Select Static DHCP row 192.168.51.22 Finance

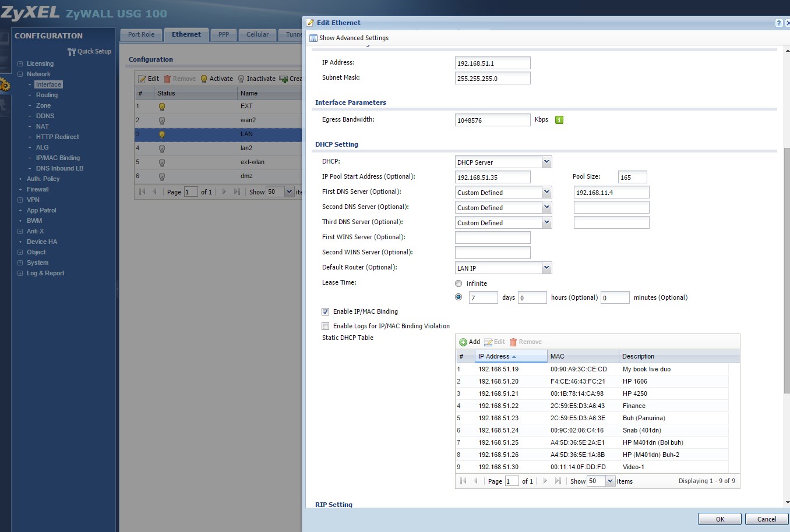[592, 406]
